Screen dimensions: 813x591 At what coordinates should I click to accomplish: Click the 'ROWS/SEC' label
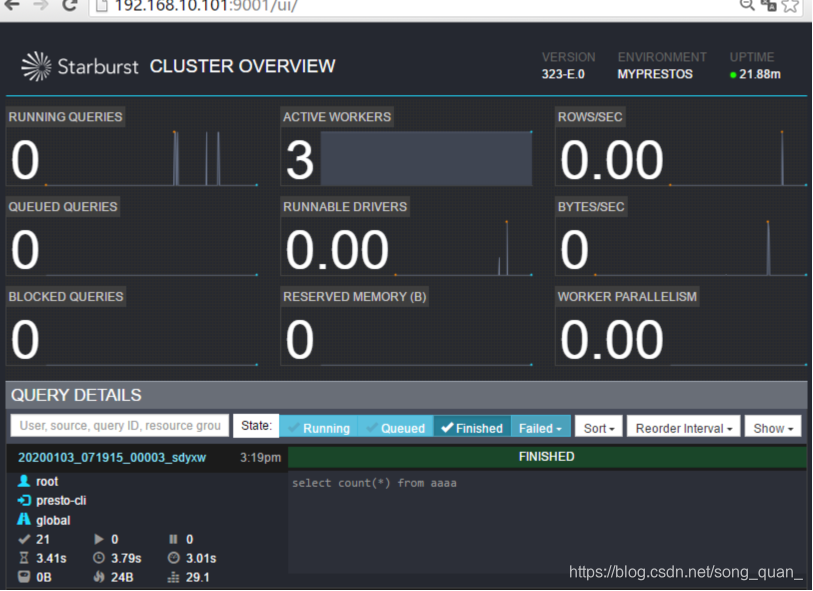click(x=590, y=117)
